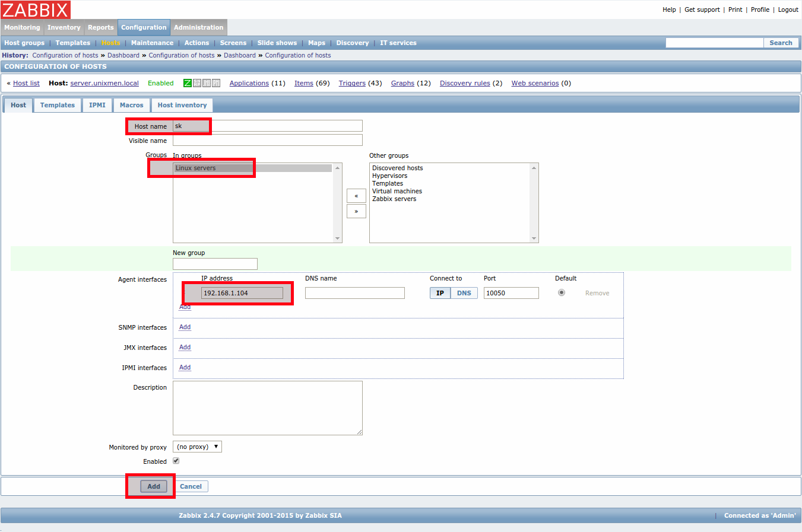Focus the Port field
Image resolution: width=802 pixels, height=532 pixels.
tap(511, 293)
